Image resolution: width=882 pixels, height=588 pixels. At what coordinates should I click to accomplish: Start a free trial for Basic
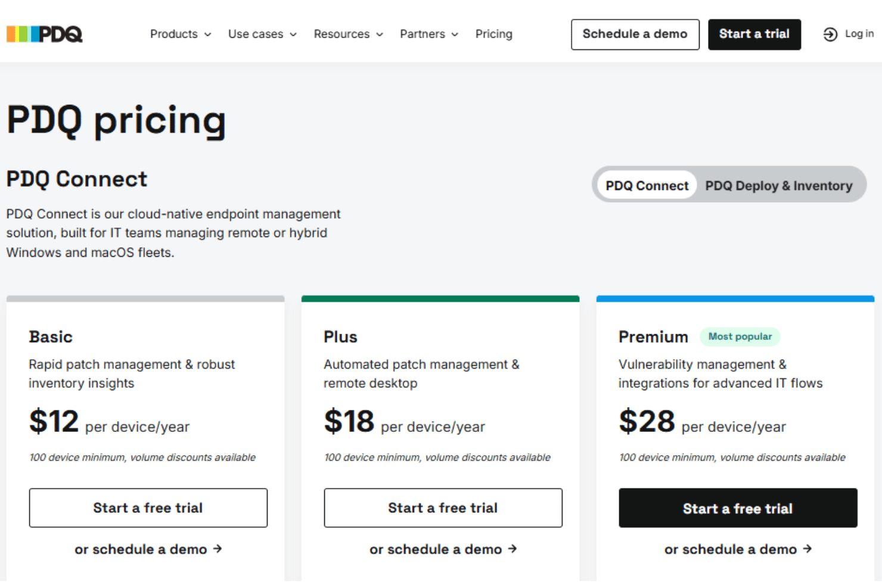[148, 508]
